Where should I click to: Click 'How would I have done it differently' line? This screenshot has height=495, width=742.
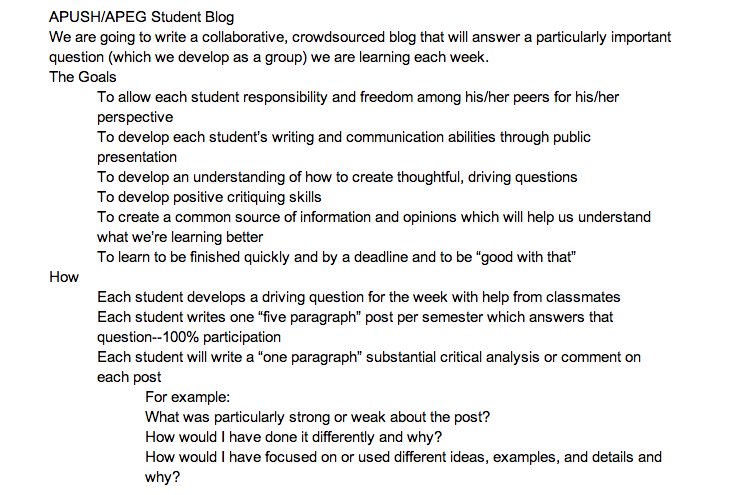click(293, 437)
